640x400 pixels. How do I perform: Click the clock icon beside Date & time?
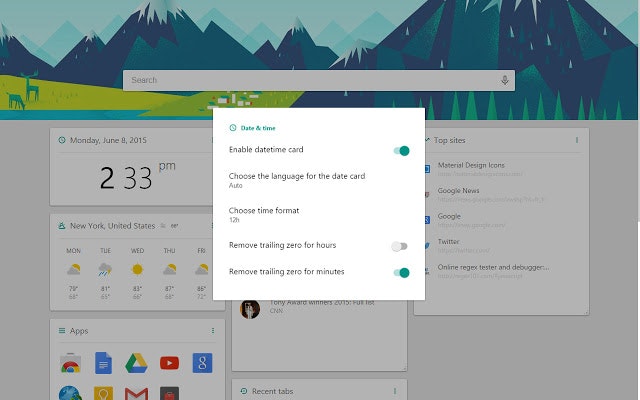[x=233, y=128]
